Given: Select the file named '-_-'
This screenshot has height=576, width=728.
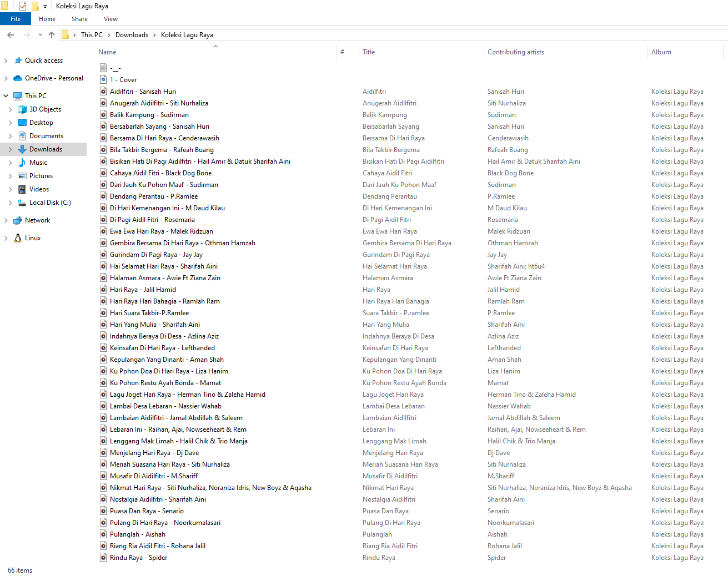Looking at the screenshot, I should [x=115, y=68].
